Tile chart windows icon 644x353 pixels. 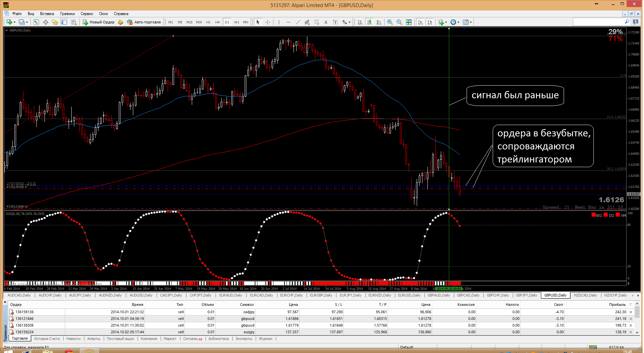(x=409, y=22)
